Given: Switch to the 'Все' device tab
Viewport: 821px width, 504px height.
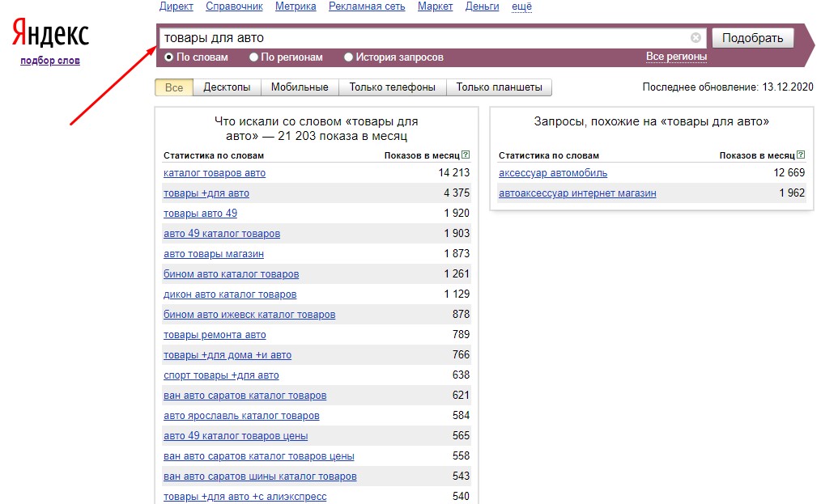Looking at the screenshot, I should click(x=174, y=87).
